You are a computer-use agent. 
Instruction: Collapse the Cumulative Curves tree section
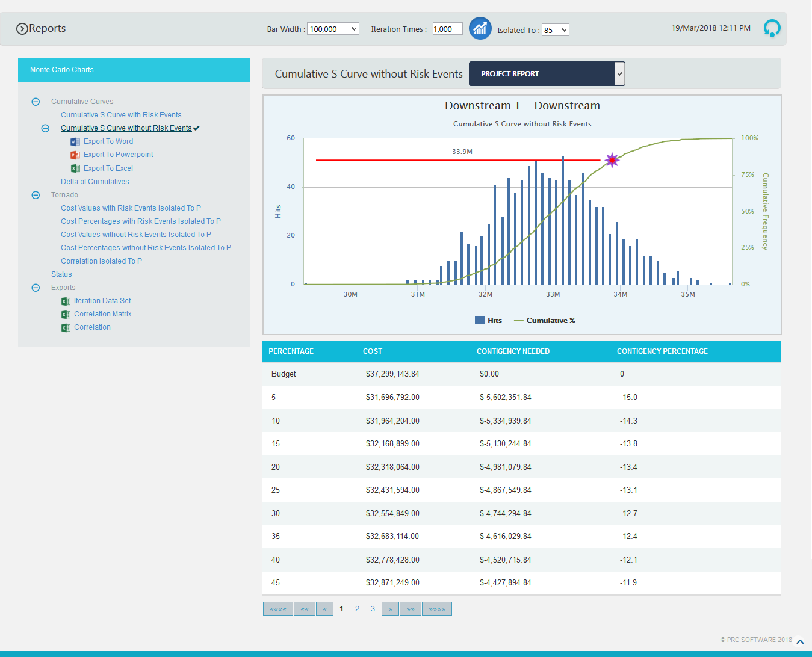pos(36,102)
